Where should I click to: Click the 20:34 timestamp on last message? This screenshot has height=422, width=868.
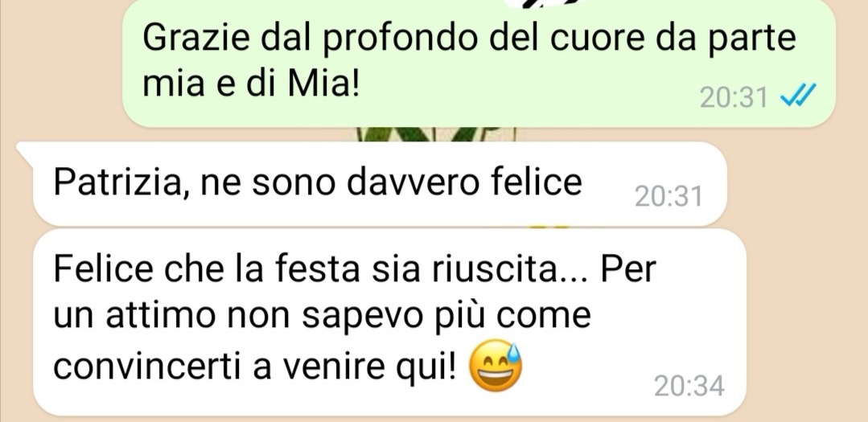tap(689, 386)
